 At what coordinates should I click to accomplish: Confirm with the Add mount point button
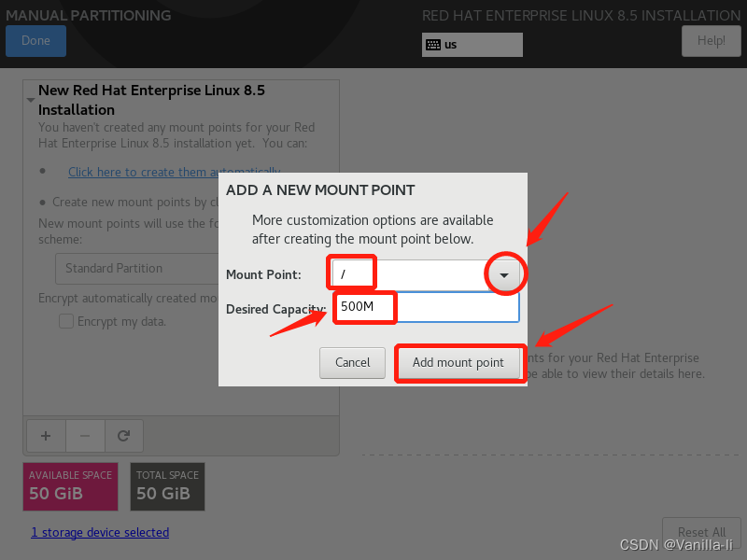[458, 363]
